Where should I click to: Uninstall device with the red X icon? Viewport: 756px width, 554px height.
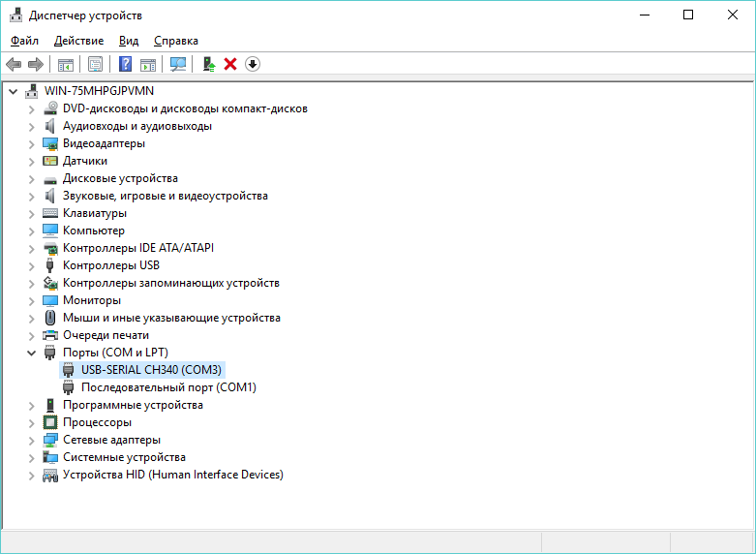click(230, 64)
